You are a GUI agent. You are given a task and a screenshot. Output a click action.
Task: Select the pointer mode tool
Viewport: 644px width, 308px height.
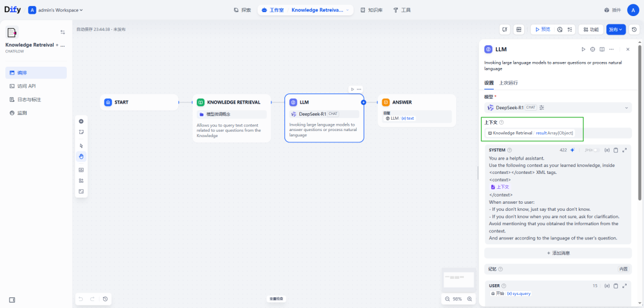click(x=81, y=145)
